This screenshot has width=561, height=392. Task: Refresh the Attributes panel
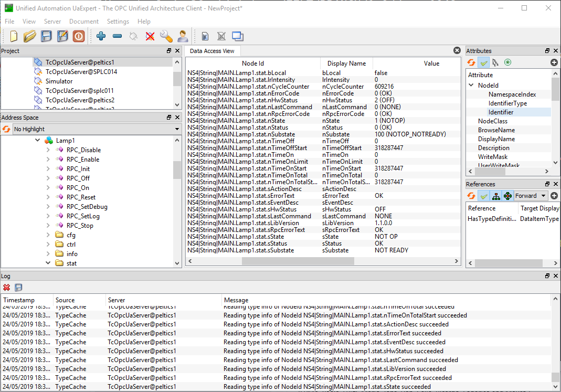click(471, 62)
